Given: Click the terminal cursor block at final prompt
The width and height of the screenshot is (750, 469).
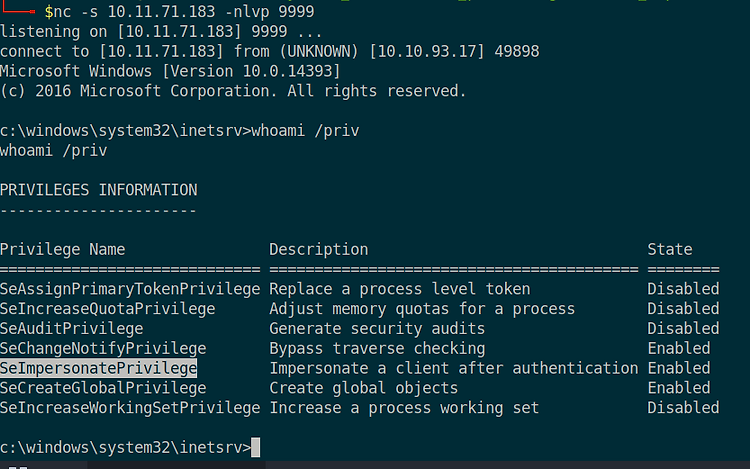Looking at the screenshot, I should click(255, 447).
